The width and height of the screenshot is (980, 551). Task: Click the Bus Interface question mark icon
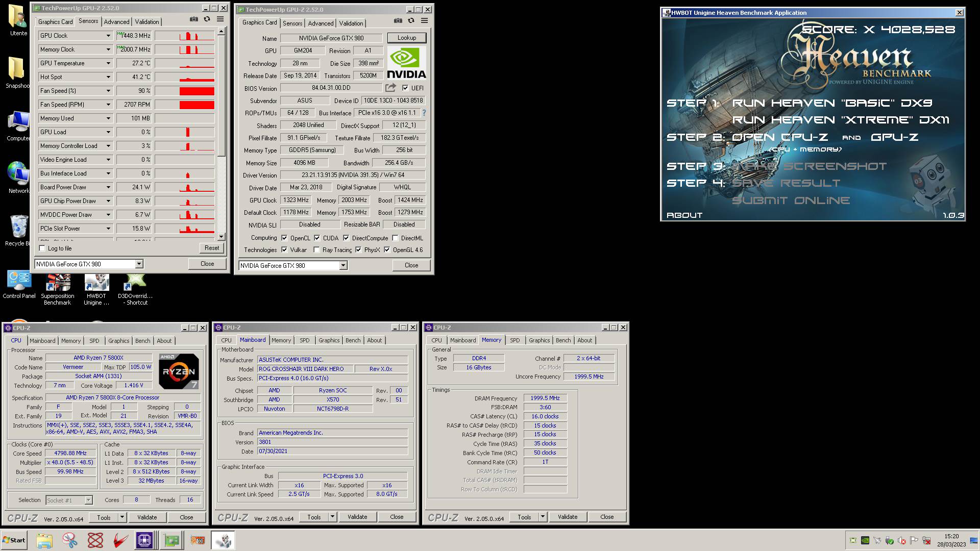(424, 113)
